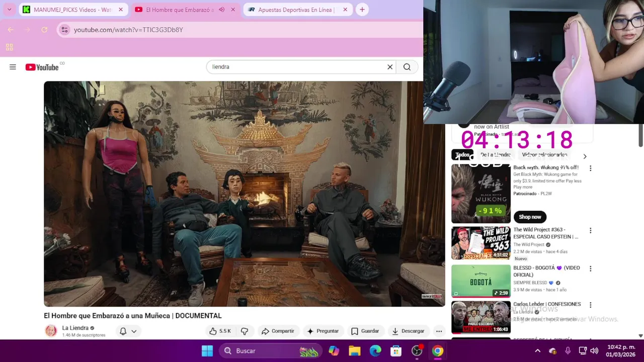
Task: Open a new browser tab
Action: [x=362, y=10]
